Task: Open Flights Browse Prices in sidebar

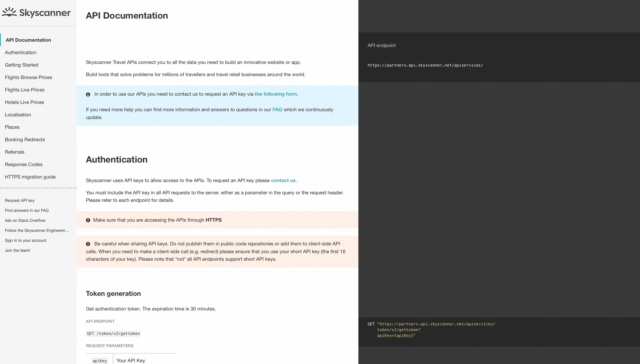Action: [x=28, y=77]
